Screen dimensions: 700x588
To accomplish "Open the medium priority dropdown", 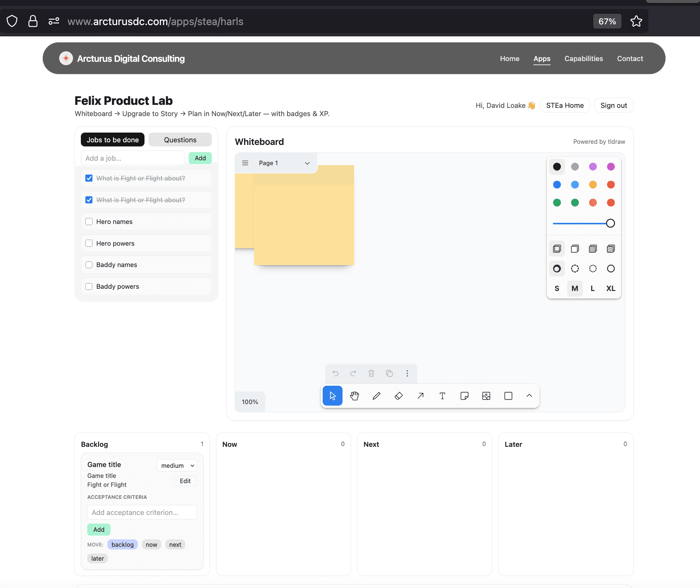I will (177, 466).
